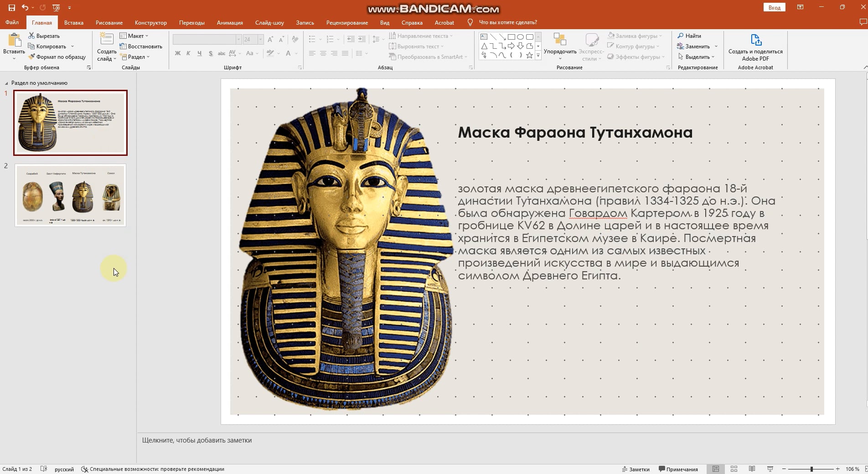868x474 pixels.
Task: Collapse the default section (Раздел по умолчанию)
Action: 6,83
